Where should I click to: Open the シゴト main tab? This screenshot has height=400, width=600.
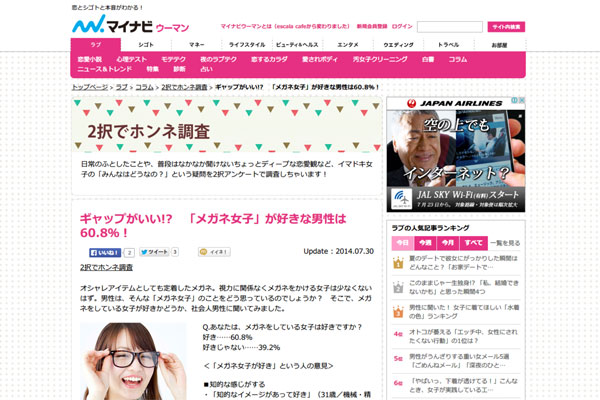click(x=146, y=45)
